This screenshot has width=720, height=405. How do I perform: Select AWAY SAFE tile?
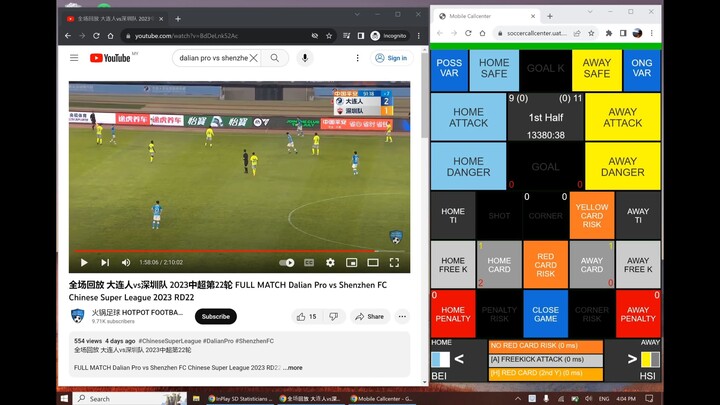[x=596, y=70]
